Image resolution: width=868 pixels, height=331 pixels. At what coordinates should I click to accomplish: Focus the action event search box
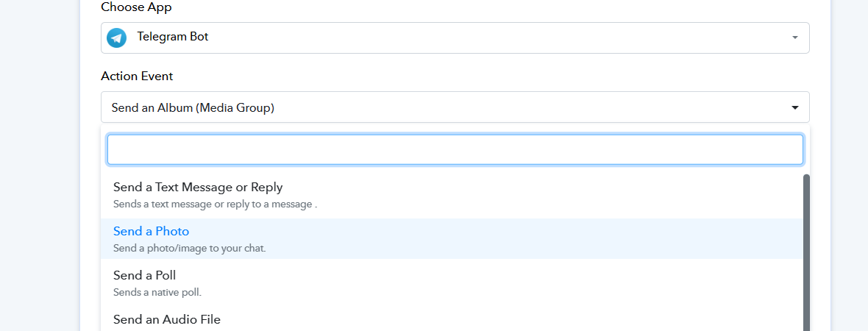click(x=455, y=149)
